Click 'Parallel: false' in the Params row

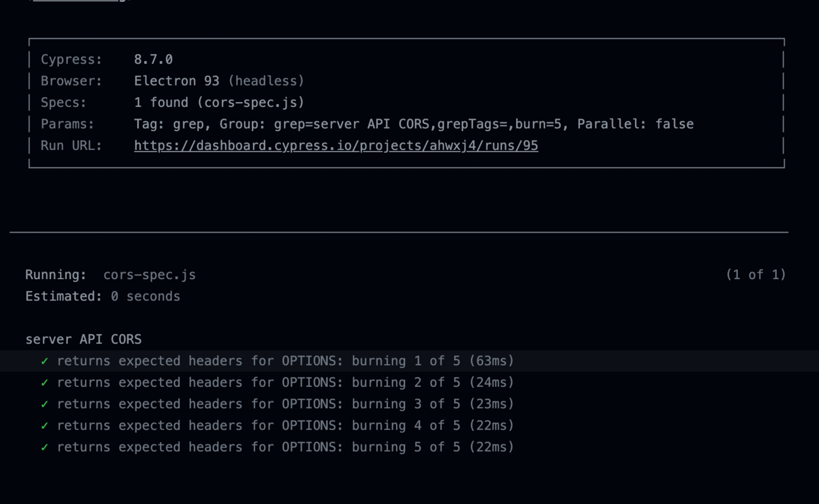(x=635, y=124)
